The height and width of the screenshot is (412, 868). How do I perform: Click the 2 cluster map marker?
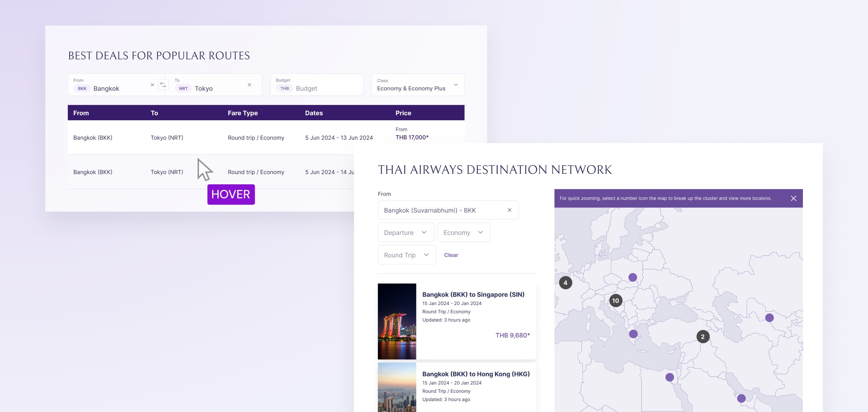click(703, 337)
